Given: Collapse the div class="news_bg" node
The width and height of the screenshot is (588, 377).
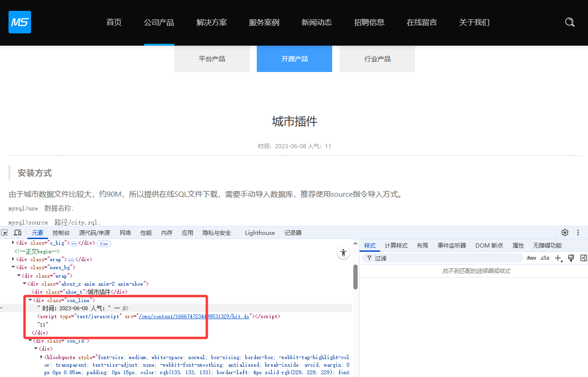Looking at the screenshot, I should pyautogui.click(x=13, y=267).
